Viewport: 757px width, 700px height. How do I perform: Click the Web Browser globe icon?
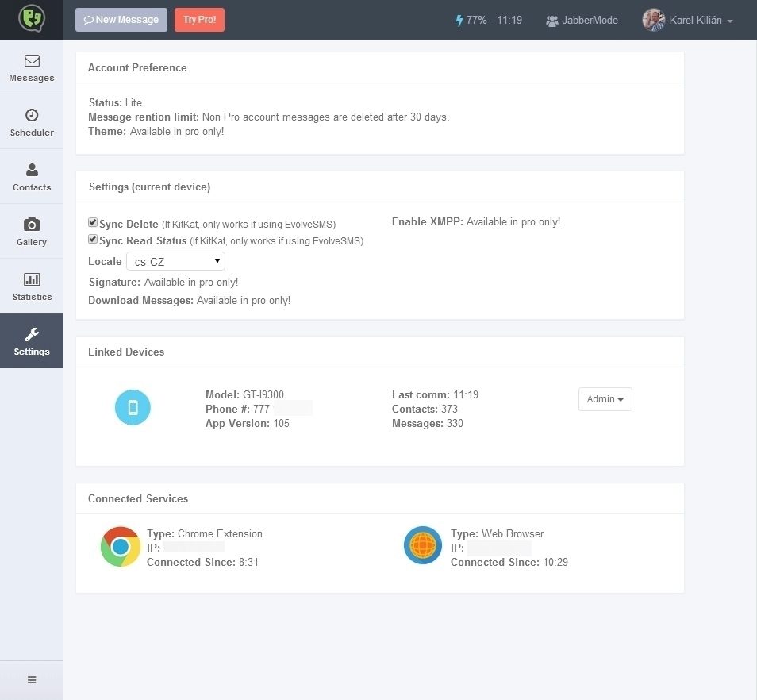(422, 545)
